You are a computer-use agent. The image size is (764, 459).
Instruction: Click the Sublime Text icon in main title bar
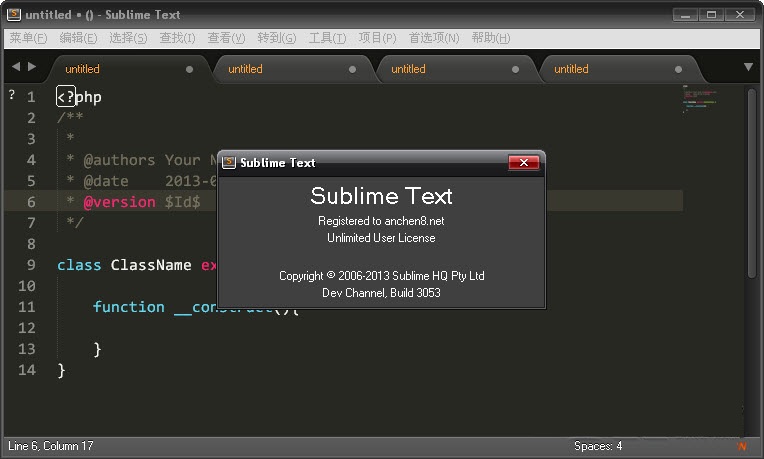point(12,15)
